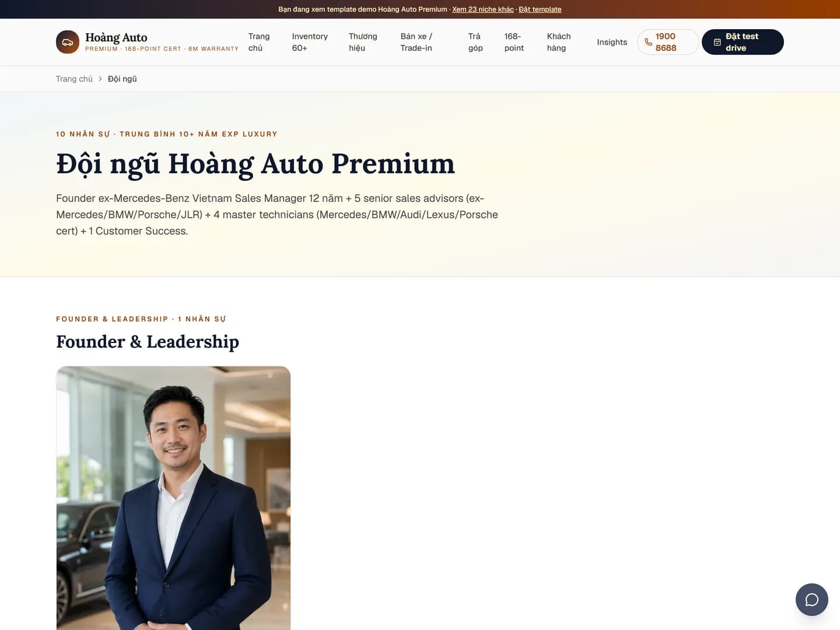Navigate to 168-point page
Image resolution: width=840 pixels, height=630 pixels.
[514, 42]
